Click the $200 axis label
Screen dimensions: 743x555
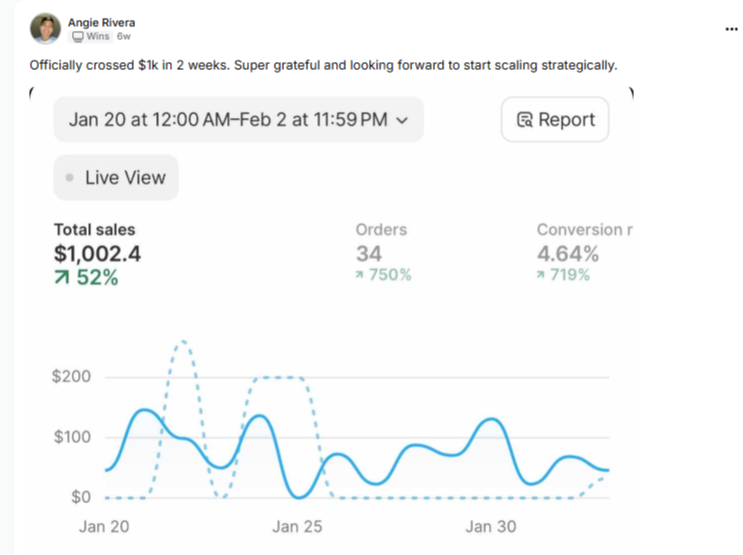pos(71,376)
